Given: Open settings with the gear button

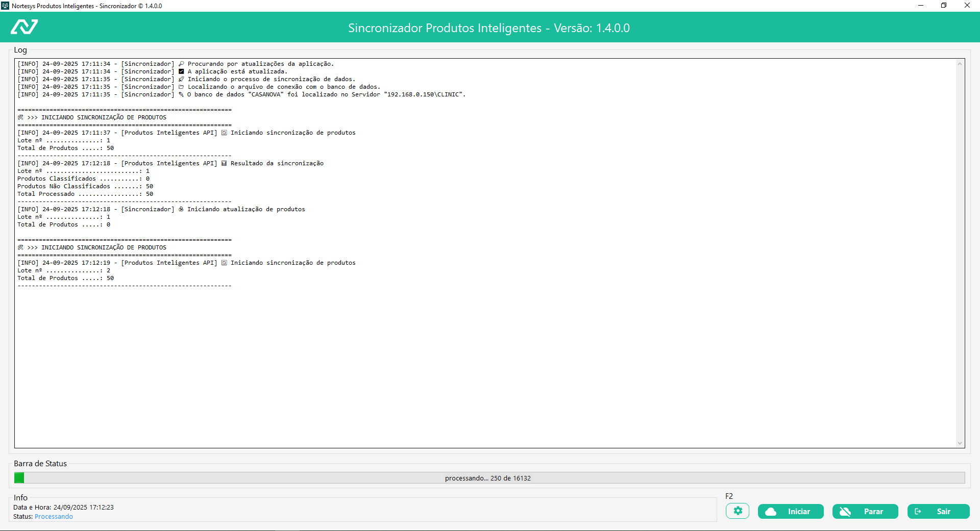Looking at the screenshot, I should pyautogui.click(x=738, y=511).
